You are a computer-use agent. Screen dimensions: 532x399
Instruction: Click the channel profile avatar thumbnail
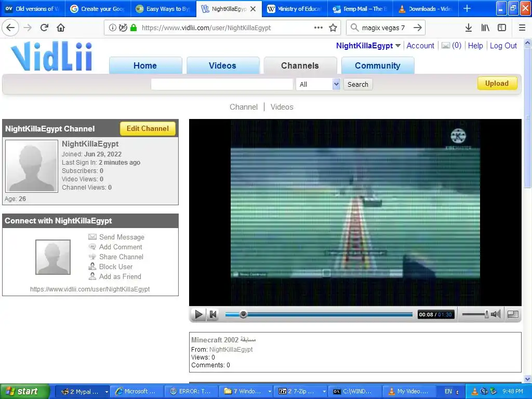32,166
